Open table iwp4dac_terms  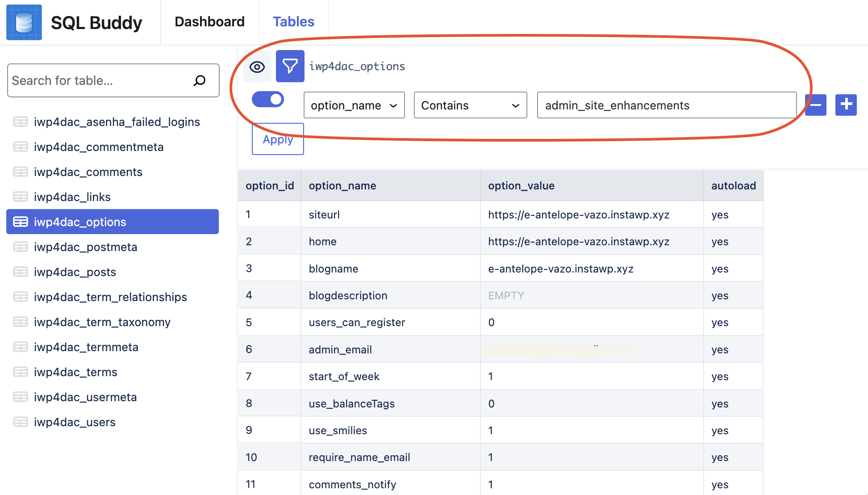click(113, 372)
